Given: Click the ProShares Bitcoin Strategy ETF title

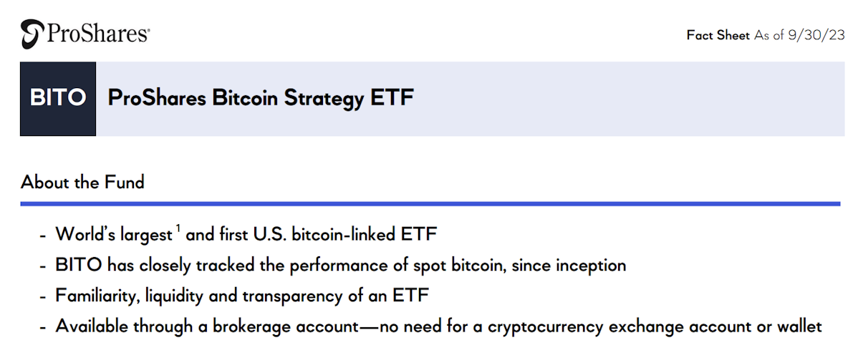Looking at the screenshot, I should click(x=261, y=98).
